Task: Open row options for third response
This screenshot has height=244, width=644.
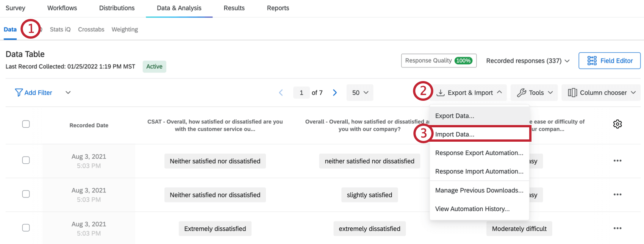Action: pos(617,228)
